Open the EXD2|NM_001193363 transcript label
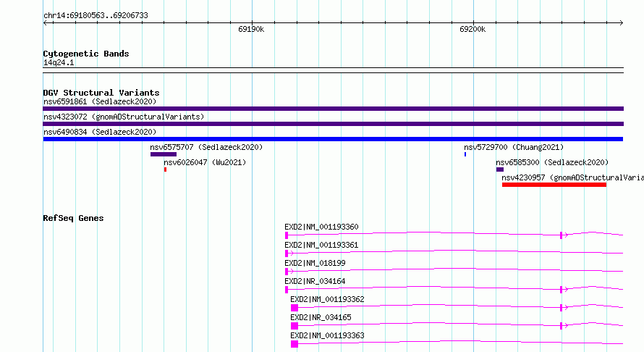The image size is (644, 352). 327,335
